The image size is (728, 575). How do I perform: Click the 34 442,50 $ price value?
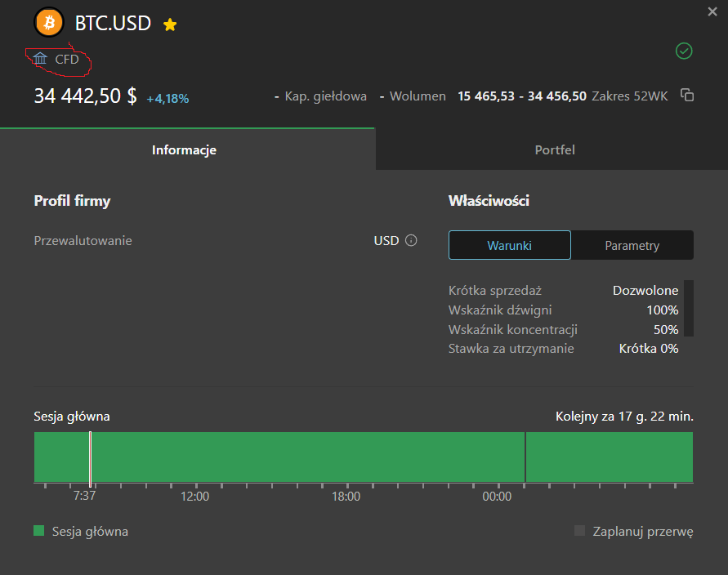tap(86, 96)
